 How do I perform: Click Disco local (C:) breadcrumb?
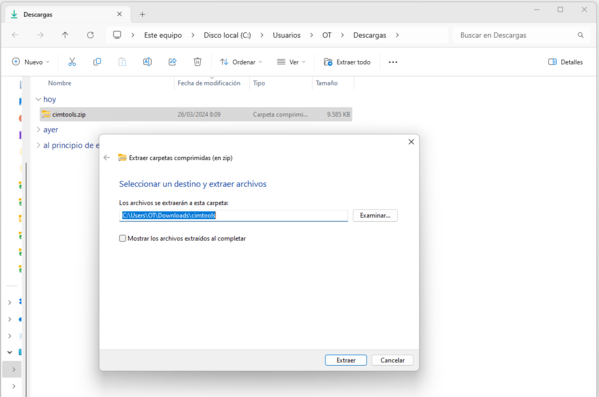[227, 35]
